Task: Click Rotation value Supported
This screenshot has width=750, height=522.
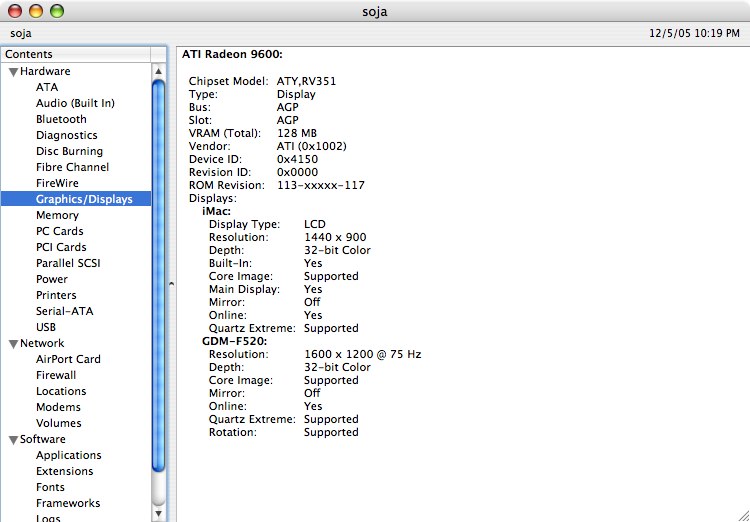Action: [x=331, y=433]
